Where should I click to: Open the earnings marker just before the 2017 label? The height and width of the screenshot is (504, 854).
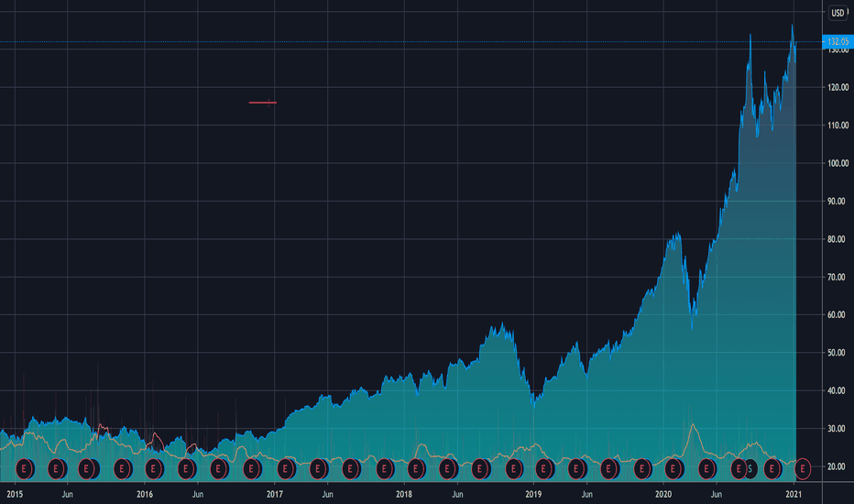pyautogui.click(x=251, y=468)
